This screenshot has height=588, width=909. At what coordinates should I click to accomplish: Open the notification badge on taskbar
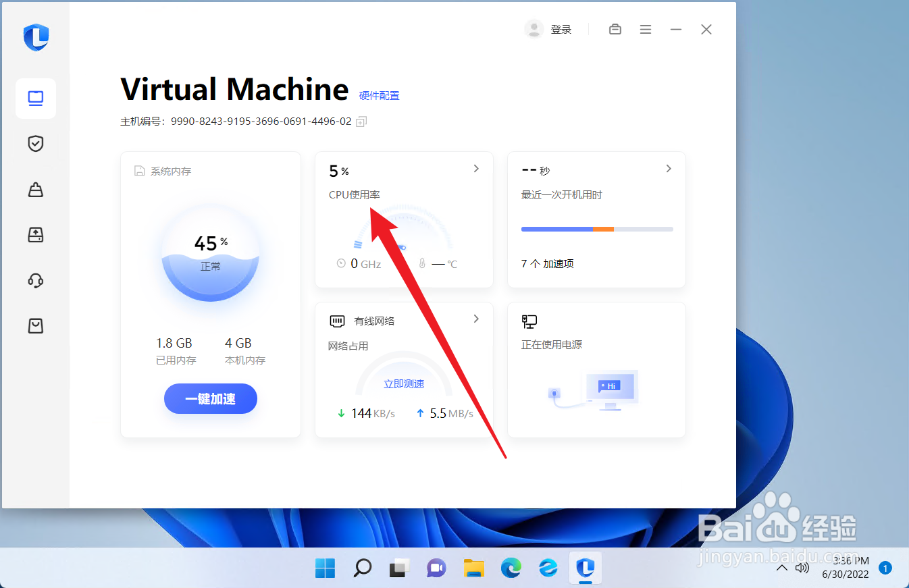885,568
